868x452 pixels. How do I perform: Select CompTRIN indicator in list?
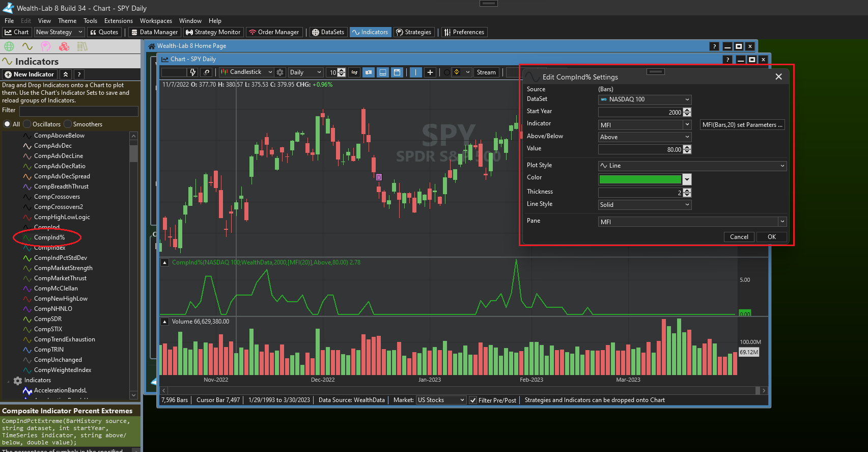49,350
